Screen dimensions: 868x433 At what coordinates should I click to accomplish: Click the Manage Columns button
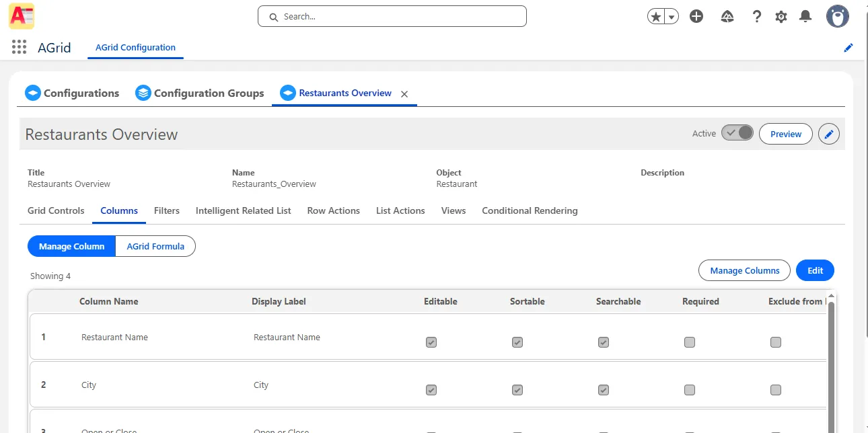744,270
